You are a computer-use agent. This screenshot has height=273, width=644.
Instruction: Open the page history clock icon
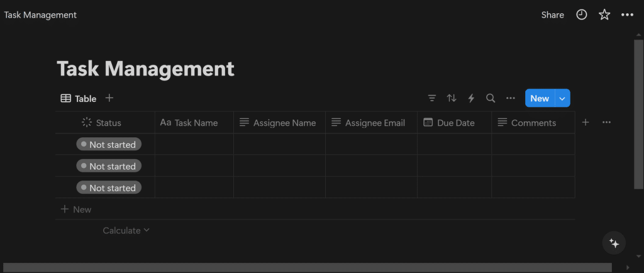pos(582,14)
